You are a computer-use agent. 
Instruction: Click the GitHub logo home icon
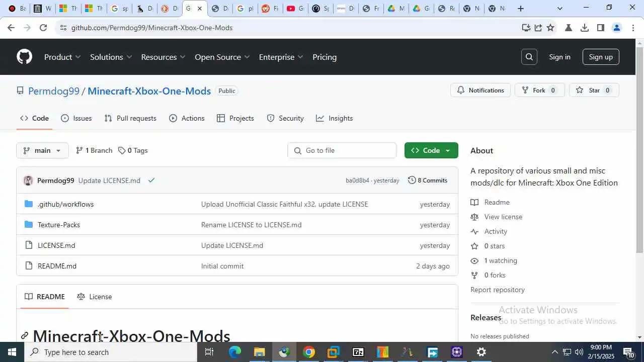tap(24, 57)
